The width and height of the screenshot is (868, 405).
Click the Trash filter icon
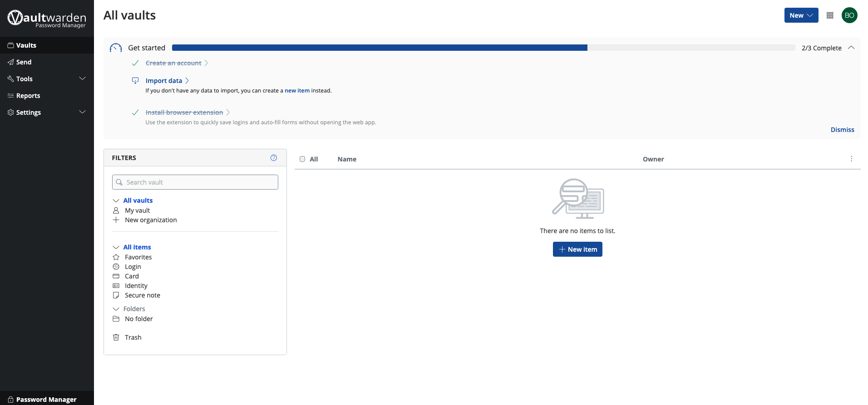coord(116,337)
